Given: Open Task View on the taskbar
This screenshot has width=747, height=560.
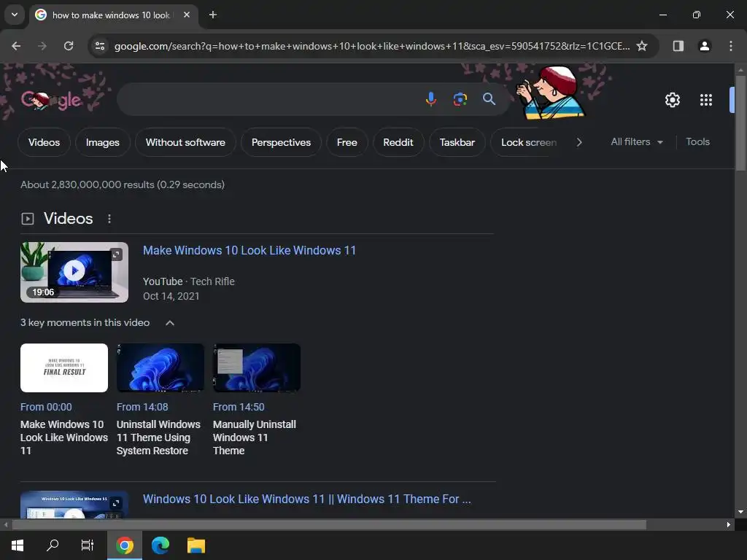Looking at the screenshot, I should (88, 545).
